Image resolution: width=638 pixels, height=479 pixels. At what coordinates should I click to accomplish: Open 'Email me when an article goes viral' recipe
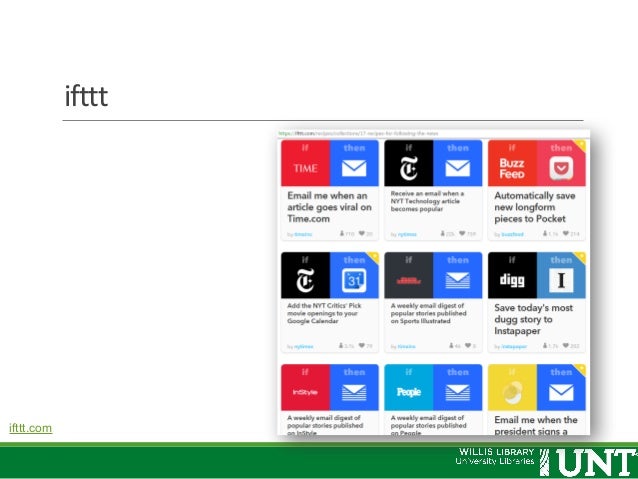pos(329,207)
